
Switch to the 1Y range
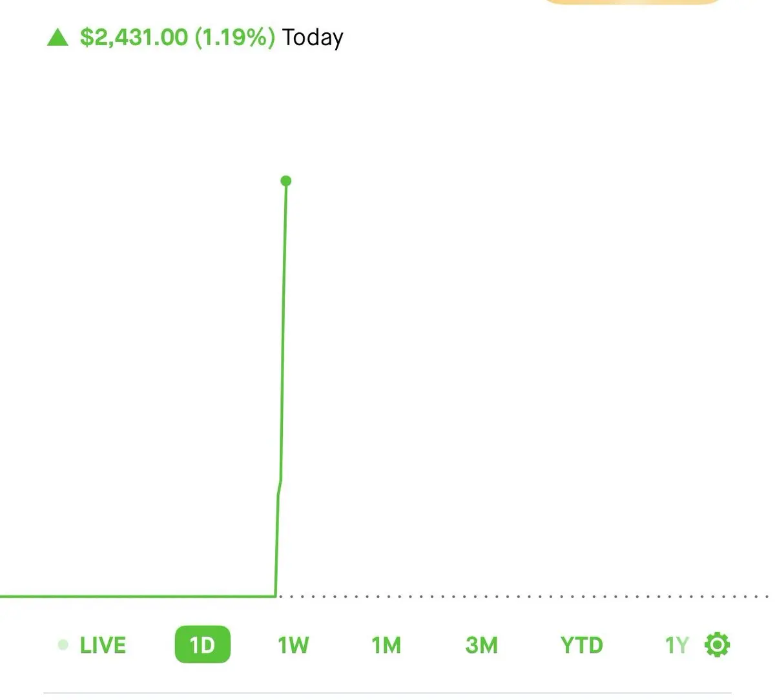click(677, 645)
